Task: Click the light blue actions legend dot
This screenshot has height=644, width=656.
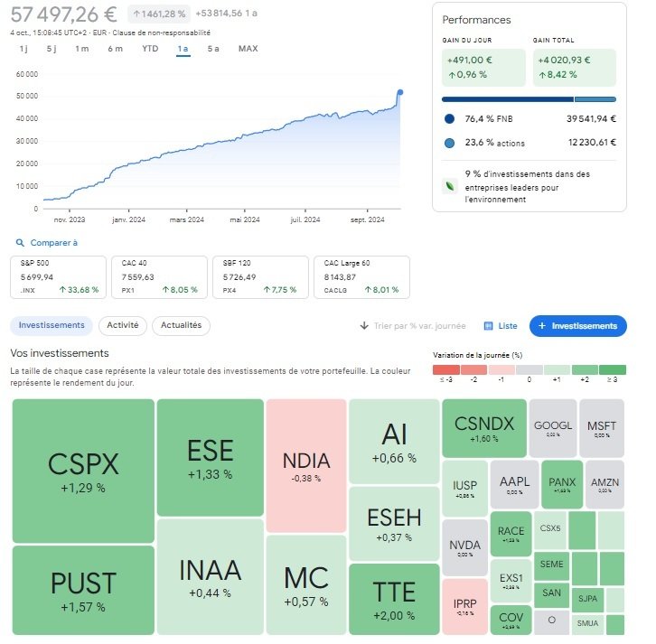Action: point(449,143)
